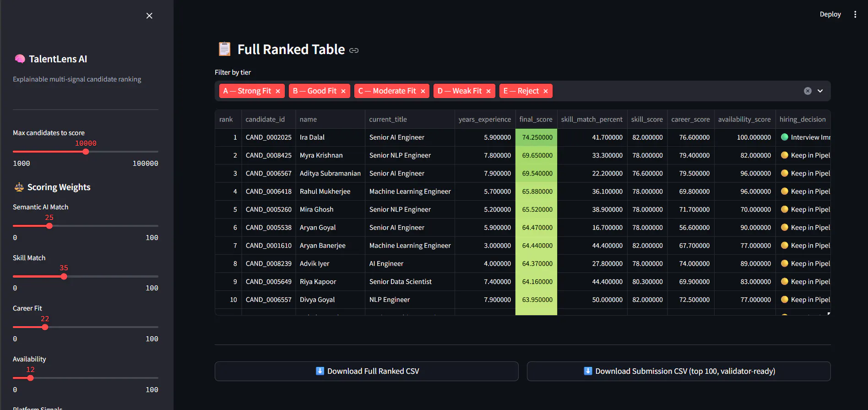This screenshot has width=868, height=410.
Task: Click the AI Engineer title cell
Action: click(x=410, y=264)
